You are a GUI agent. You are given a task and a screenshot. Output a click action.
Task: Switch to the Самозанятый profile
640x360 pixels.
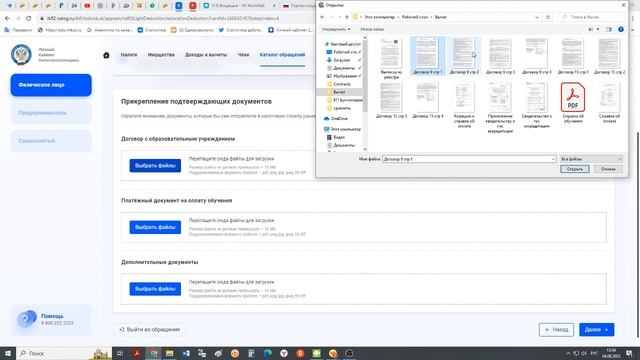51,141
